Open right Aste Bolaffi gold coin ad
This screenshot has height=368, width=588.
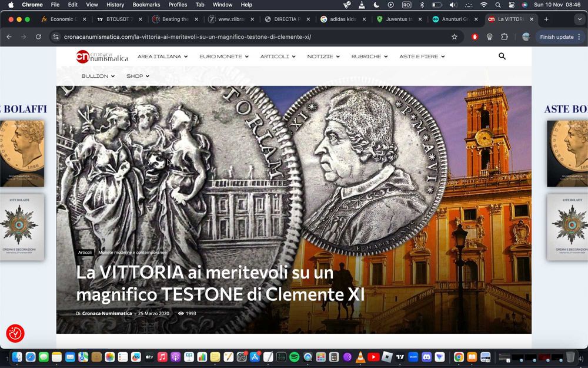pos(567,154)
